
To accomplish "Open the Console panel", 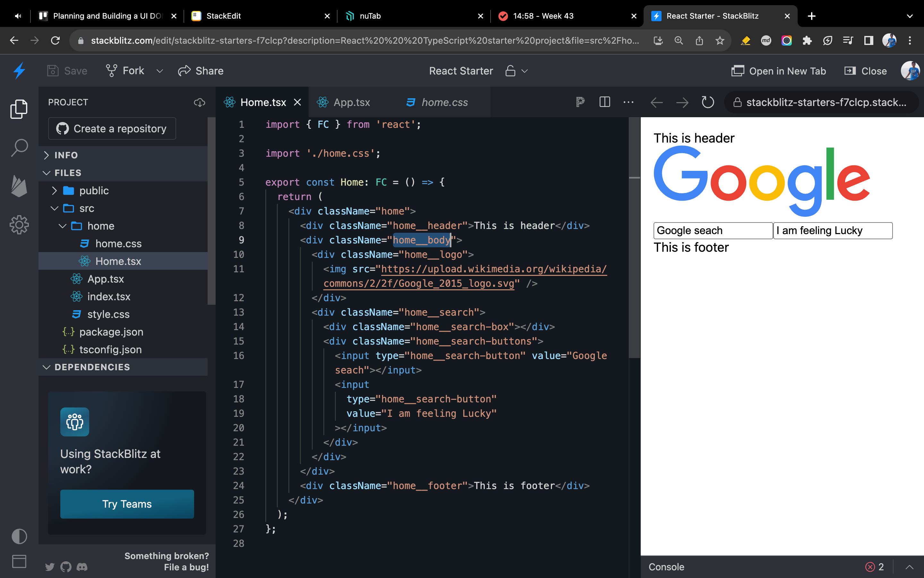I will click(x=666, y=567).
